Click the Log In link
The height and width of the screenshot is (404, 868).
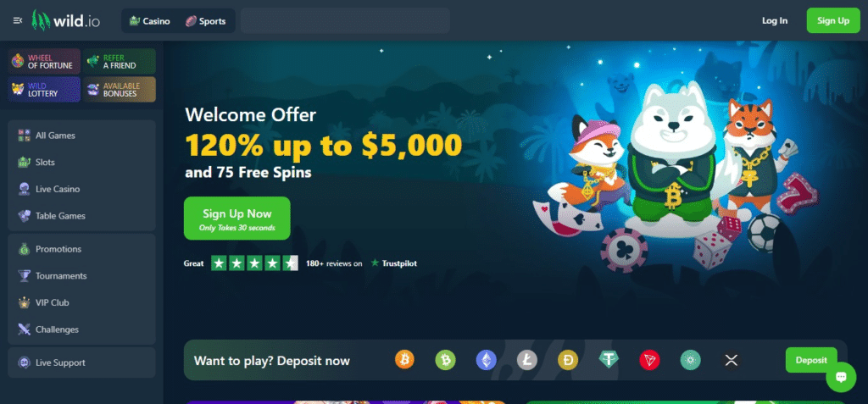coord(775,20)
